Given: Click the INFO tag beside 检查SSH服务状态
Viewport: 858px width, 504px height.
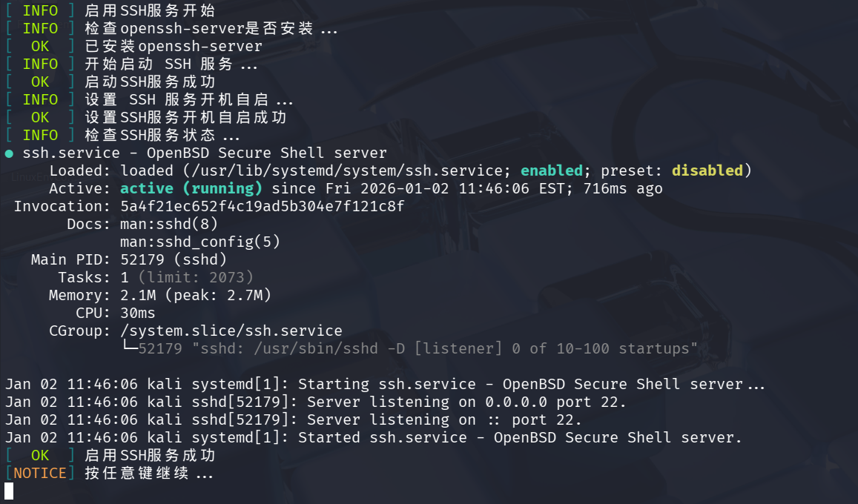Looking at the screenshot, I should point(40,135).
